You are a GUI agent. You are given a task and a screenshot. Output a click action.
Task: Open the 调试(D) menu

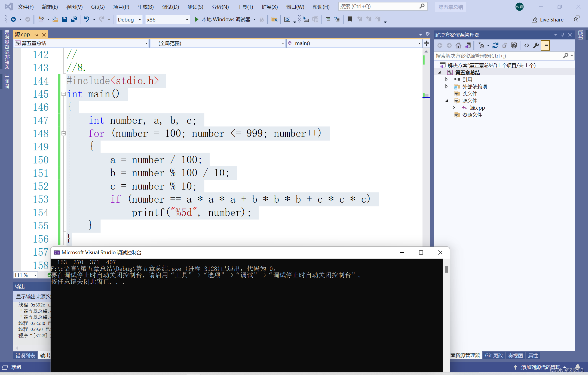pyautogui.click(x=170, y=7)
